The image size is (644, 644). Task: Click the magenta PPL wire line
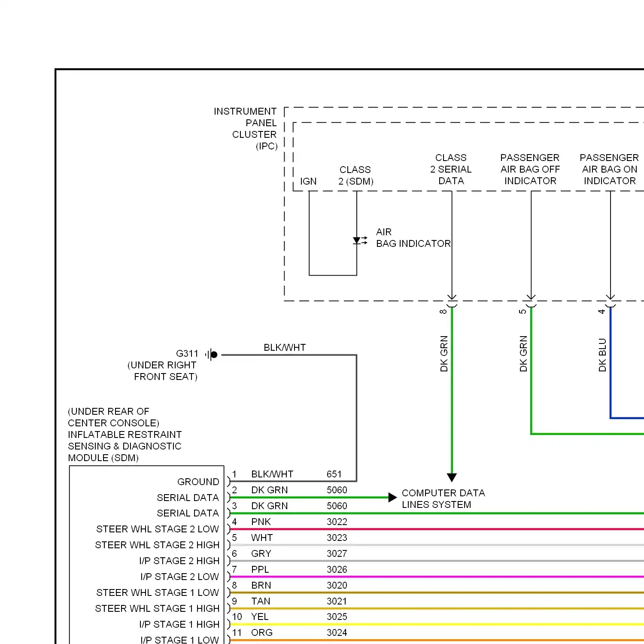click(x=437, y=577)
